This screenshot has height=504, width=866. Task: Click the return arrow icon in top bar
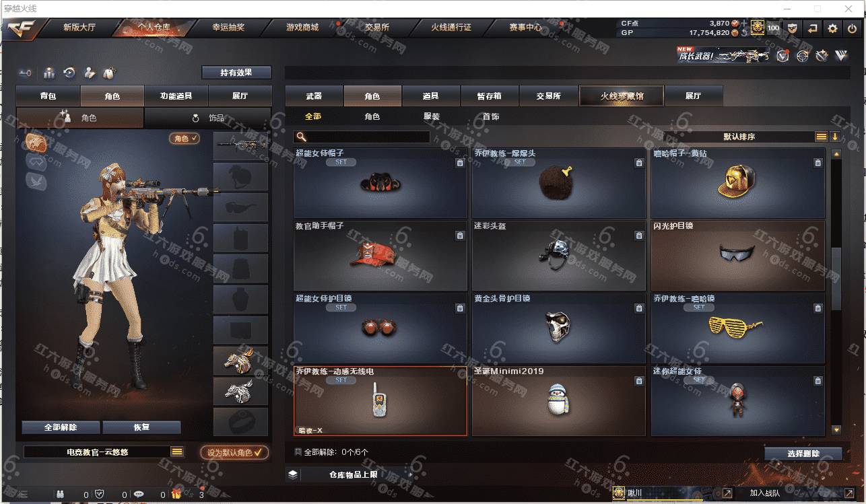[813, 28]
